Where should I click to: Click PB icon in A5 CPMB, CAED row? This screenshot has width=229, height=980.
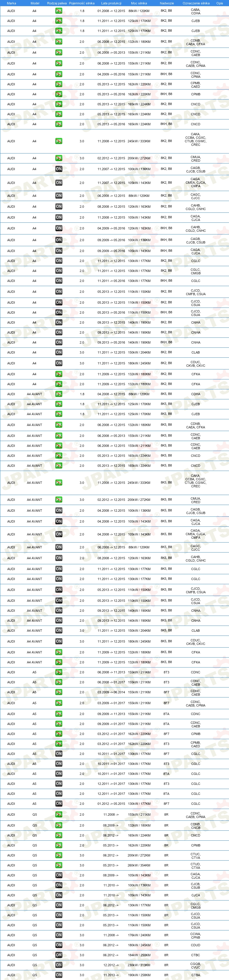59,744
